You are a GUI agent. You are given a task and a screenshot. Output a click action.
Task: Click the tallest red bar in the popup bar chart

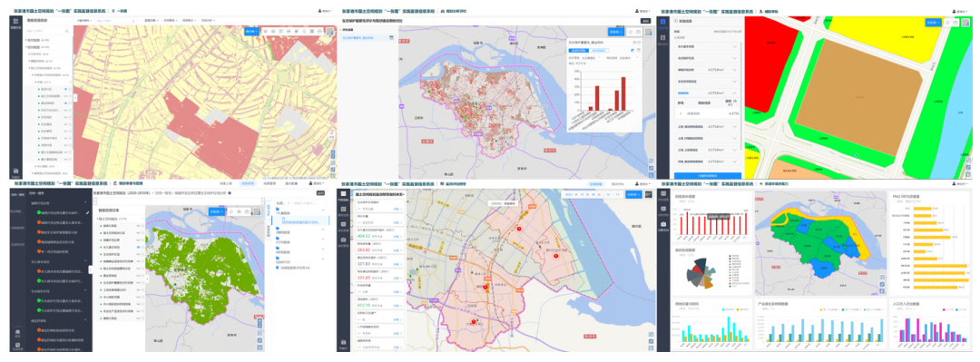point(623,93)
